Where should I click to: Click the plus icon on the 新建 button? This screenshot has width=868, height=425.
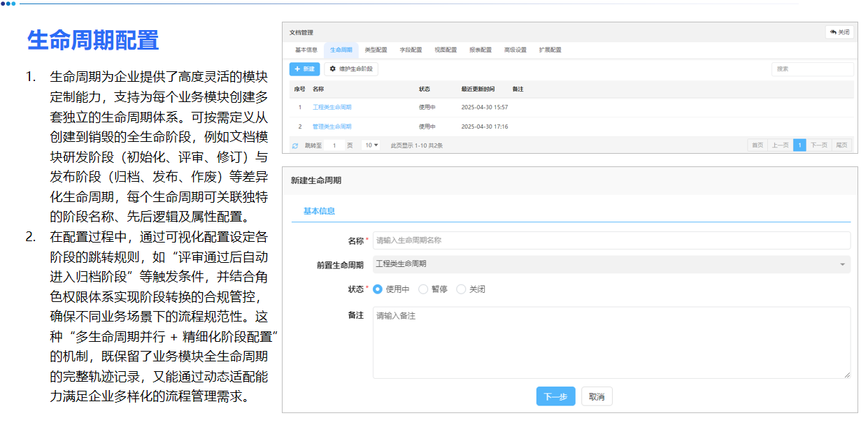[297, 69]
